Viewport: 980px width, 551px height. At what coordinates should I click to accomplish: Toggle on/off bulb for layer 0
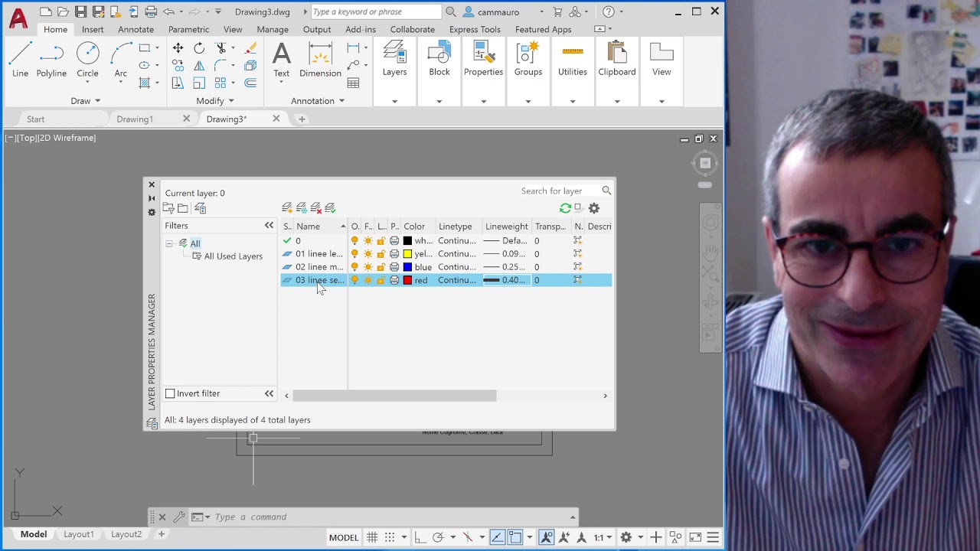point(354,241)
